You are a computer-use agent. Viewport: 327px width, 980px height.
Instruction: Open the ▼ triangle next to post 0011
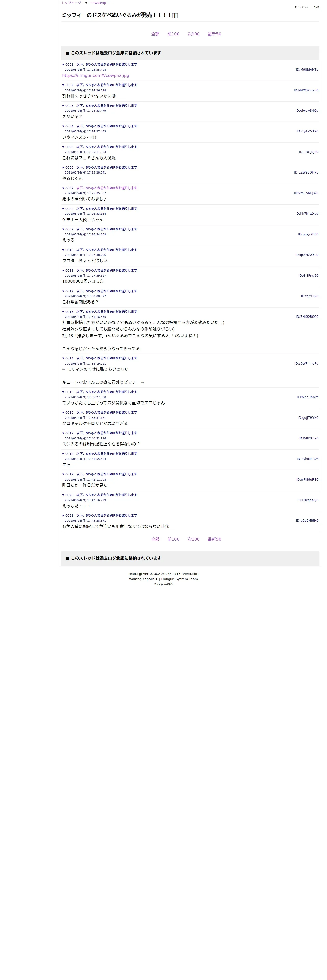(63, 270)
